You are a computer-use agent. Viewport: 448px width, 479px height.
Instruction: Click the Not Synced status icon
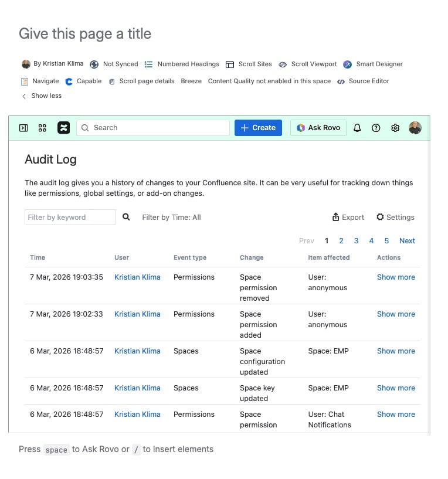94,64
